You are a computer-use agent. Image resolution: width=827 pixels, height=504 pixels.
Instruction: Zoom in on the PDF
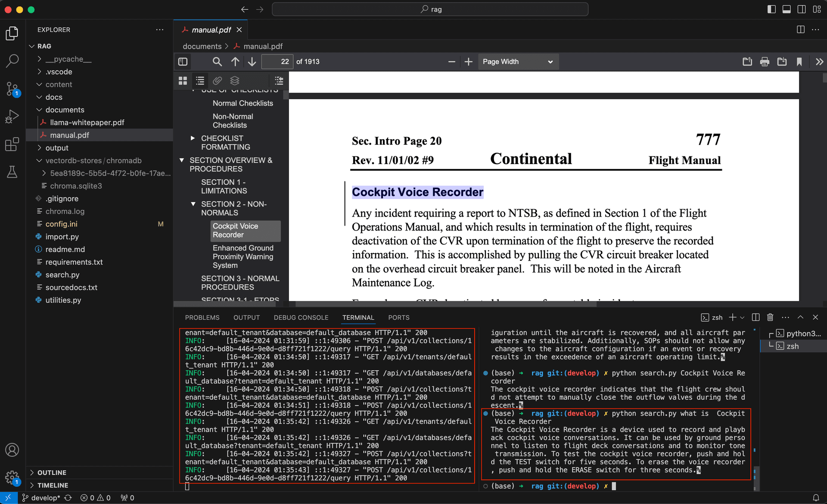469,62
